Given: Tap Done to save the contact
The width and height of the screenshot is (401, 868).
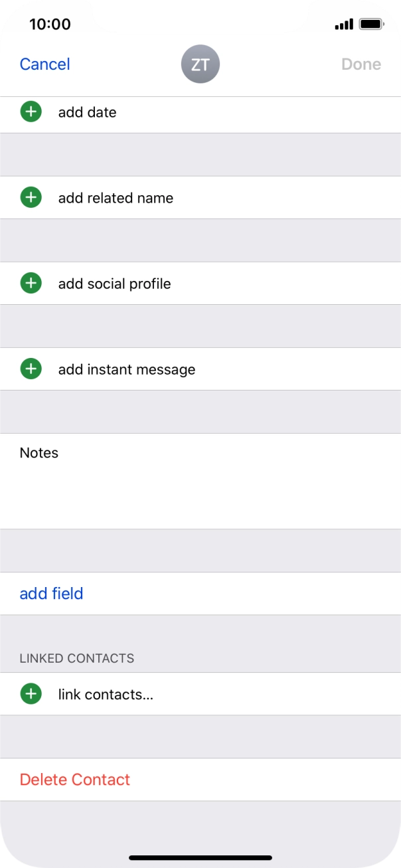Looking at the screenshot, I should tap(361, 64).
